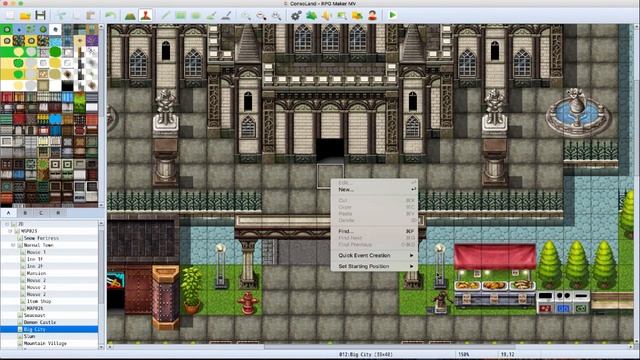Open the Event Searcher icon
Screen dimensions: 640x360
[x=342, y=16]
